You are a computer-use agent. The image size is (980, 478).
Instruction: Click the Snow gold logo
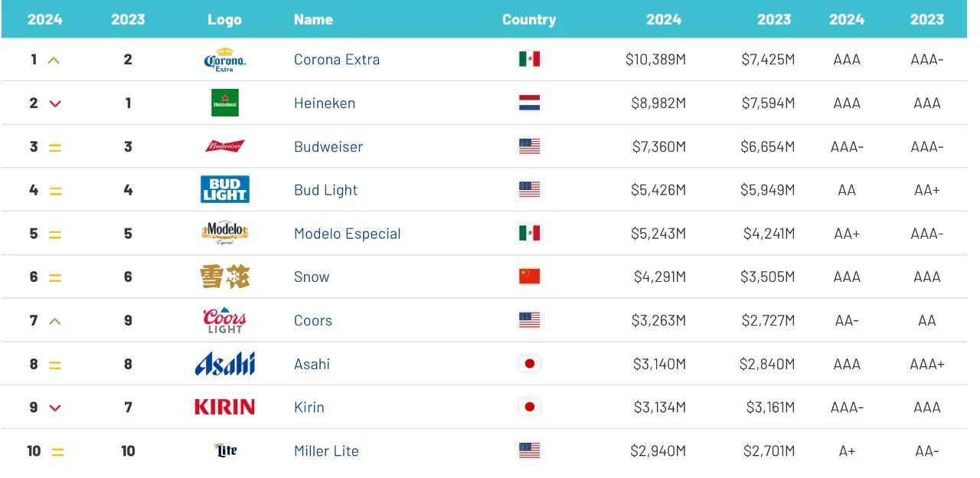tap(225, 277)
